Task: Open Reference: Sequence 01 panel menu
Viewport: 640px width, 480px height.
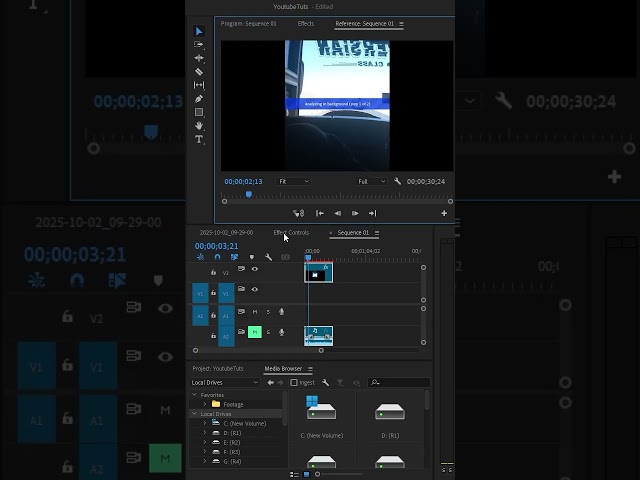Action: (401, 24)
